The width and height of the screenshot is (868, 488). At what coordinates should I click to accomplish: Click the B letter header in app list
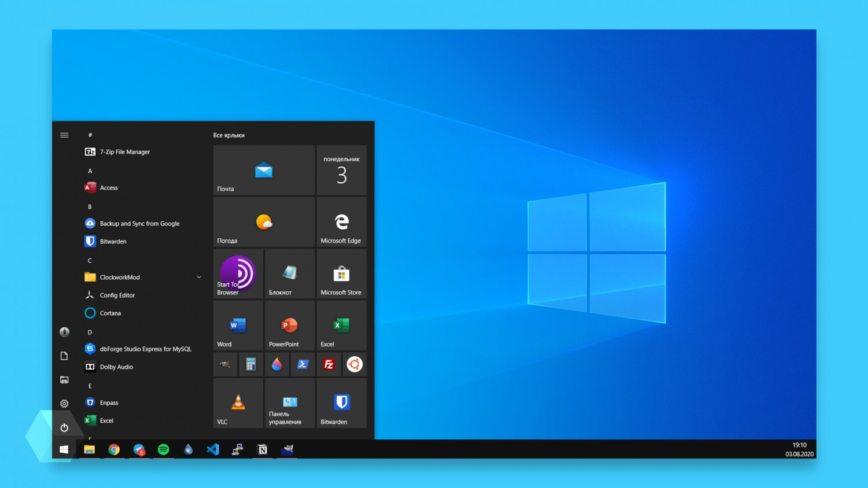(x=90, y=207)
